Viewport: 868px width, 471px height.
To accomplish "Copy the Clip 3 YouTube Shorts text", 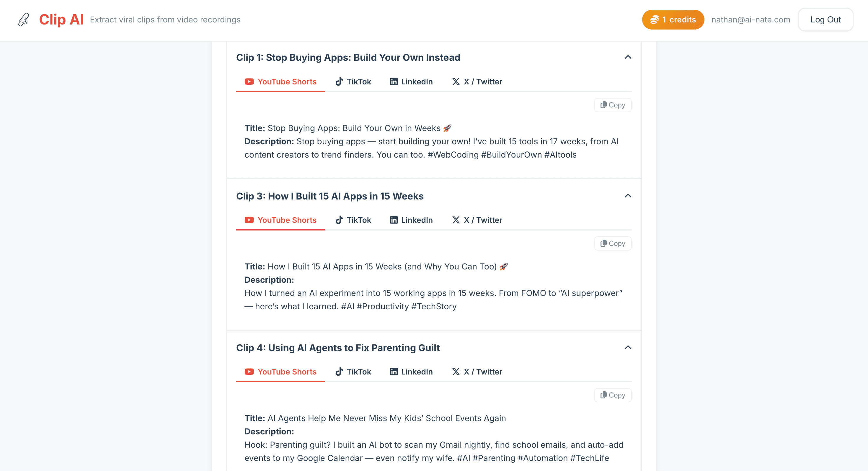I will [x=613, y=243].
